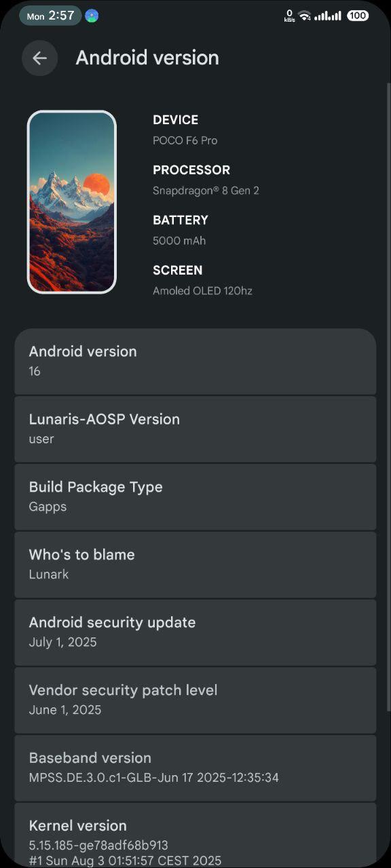Open the Android version 16 entry
The width and height of the screenshot is (391, 868).
tap(195, 361)
